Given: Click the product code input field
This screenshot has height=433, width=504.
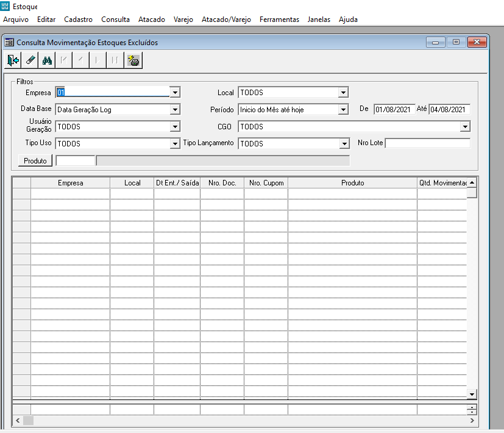Looking at the screenshot, I should 75,160.
